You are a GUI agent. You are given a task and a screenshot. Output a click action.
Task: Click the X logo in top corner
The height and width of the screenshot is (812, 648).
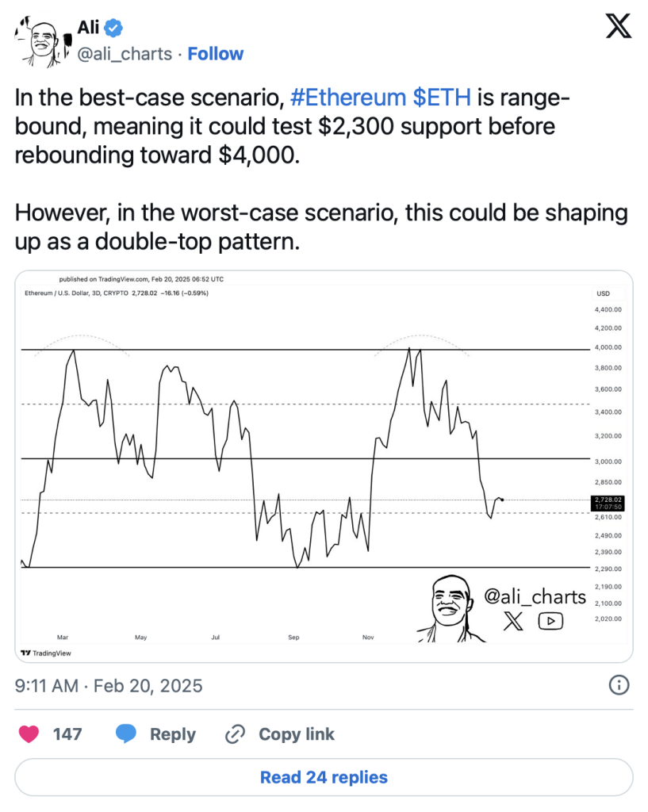click(619, 26)
